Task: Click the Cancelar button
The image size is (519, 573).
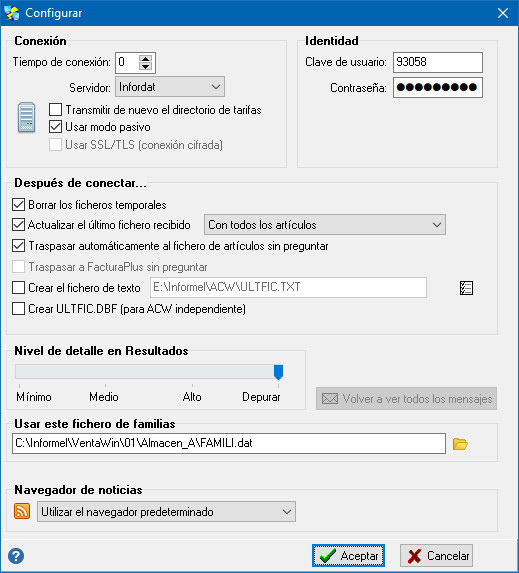Action: (436, 555)
